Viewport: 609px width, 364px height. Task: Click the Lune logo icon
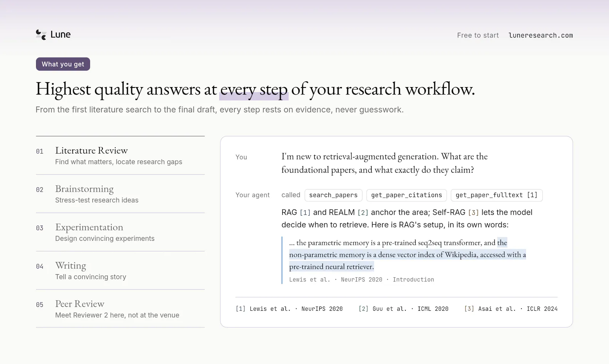pos(41,35)
